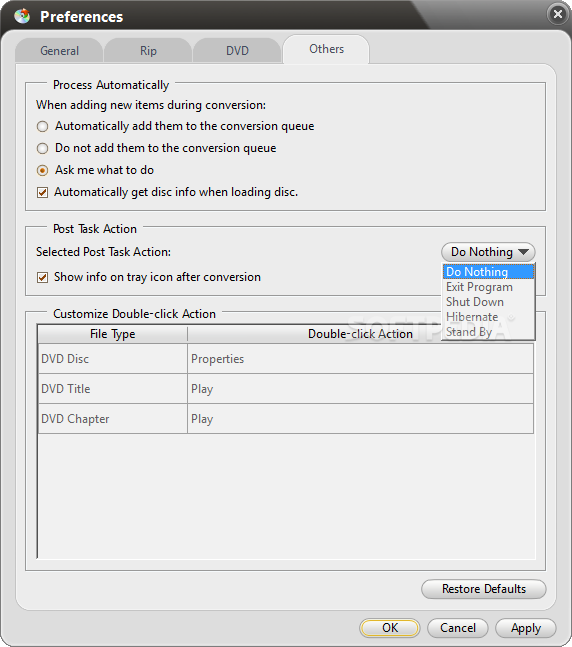Select the Others tab
Screen dimensions: 572x647
[326, 49]
